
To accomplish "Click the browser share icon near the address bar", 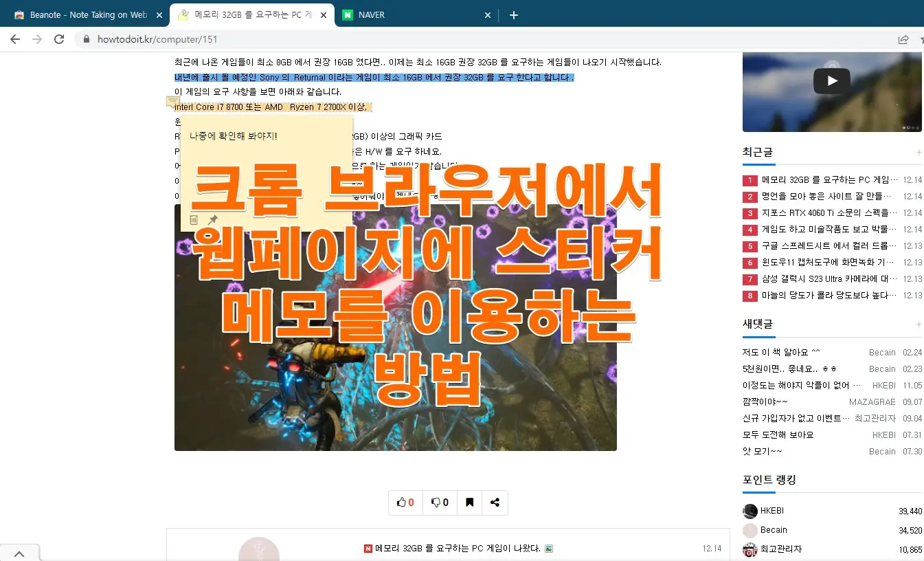I will tap(903, 40).
